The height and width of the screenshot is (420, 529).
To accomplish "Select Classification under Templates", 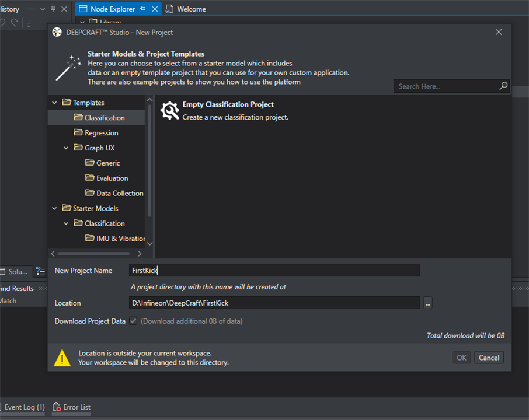I will 96,118.
